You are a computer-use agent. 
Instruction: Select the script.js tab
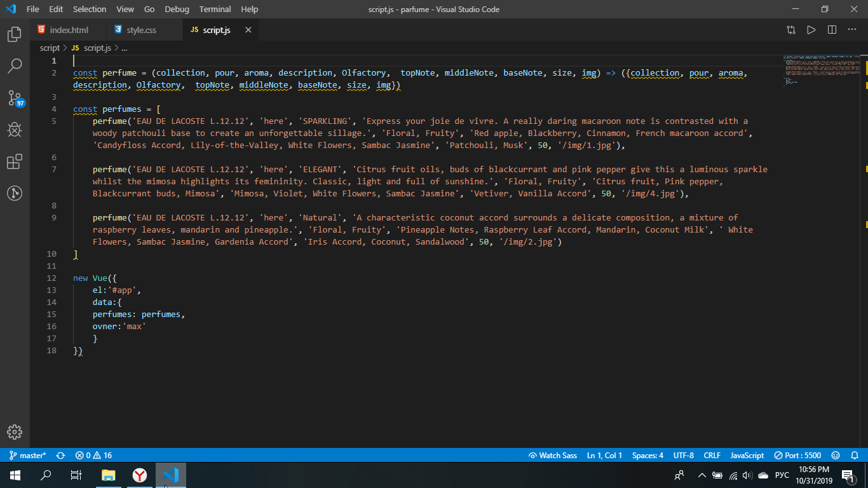216,30
